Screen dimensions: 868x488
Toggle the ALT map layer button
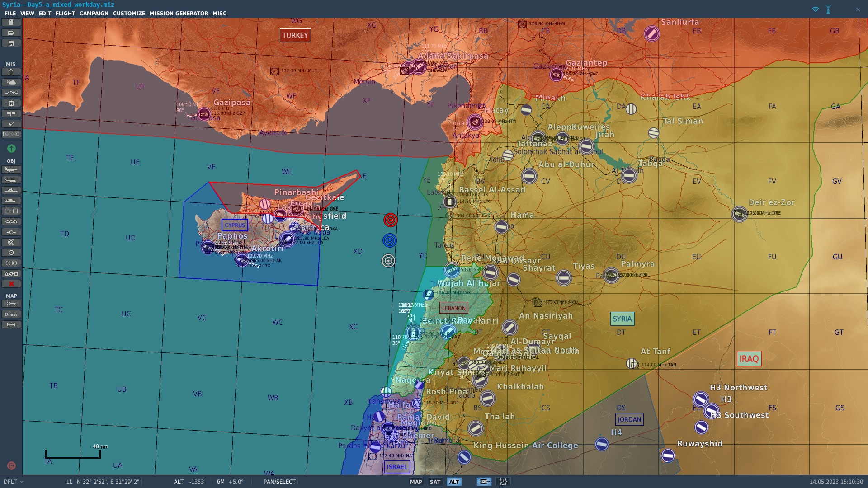[454, 482]
